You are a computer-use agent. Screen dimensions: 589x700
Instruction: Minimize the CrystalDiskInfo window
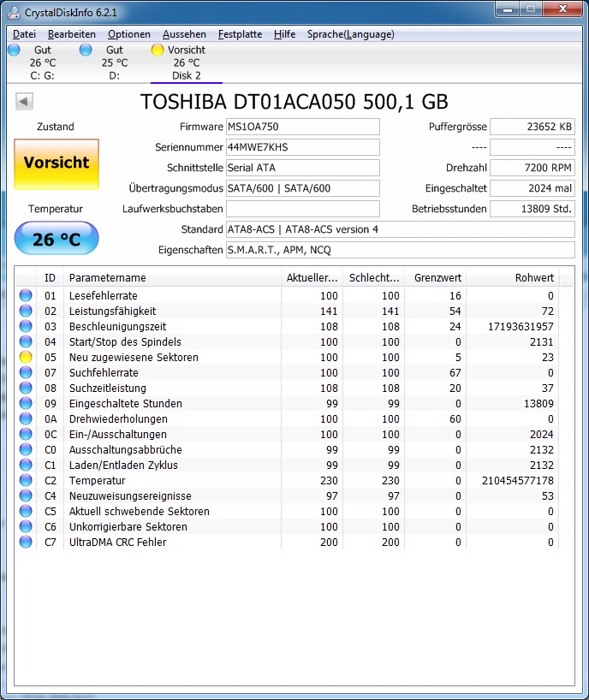coord(508,9)
